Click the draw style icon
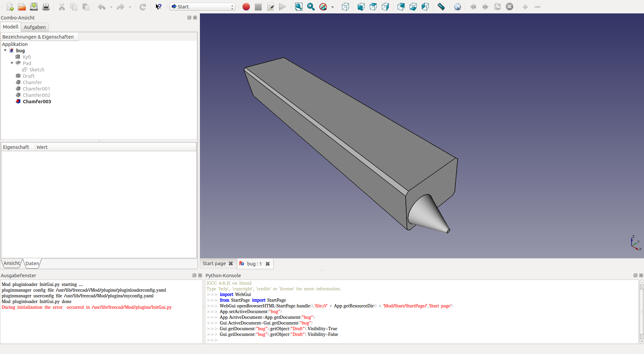 [x=323, y=7]
